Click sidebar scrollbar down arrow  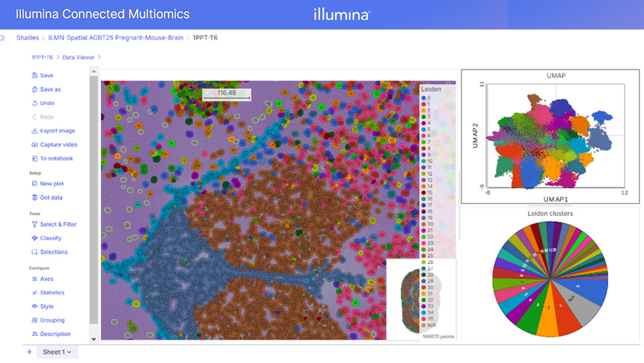coord(94,339)
